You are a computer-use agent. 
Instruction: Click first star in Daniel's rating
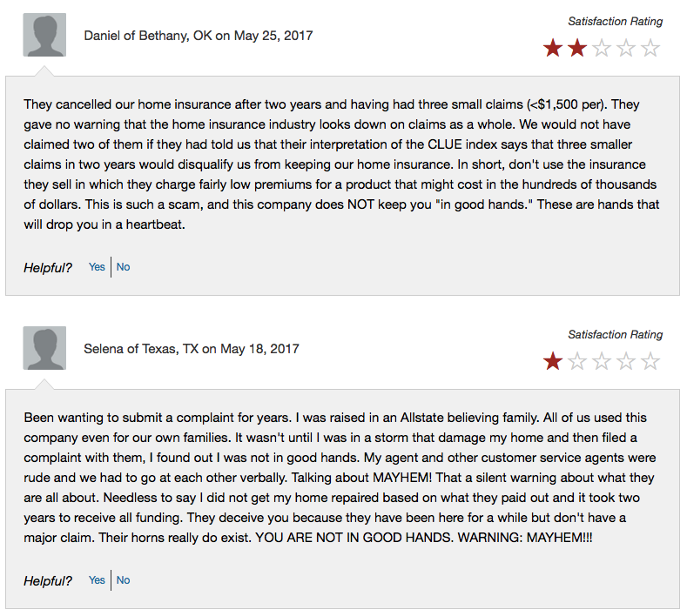[x=552, y=48]
